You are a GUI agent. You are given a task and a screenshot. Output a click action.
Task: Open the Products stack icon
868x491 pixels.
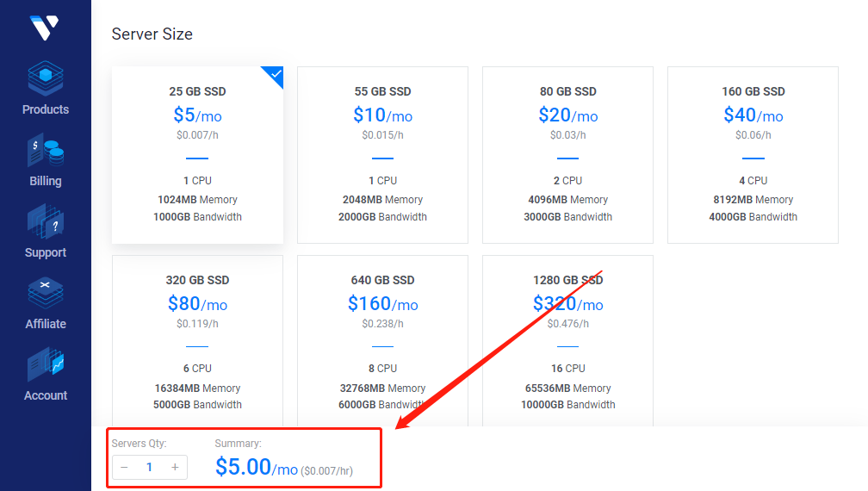coord(46,79)
